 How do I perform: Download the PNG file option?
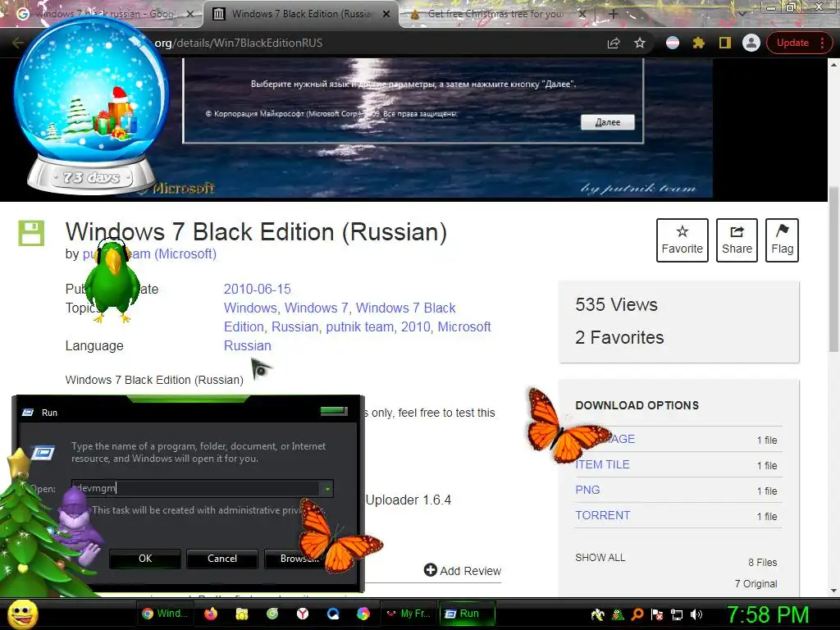[x=587, y=490]
